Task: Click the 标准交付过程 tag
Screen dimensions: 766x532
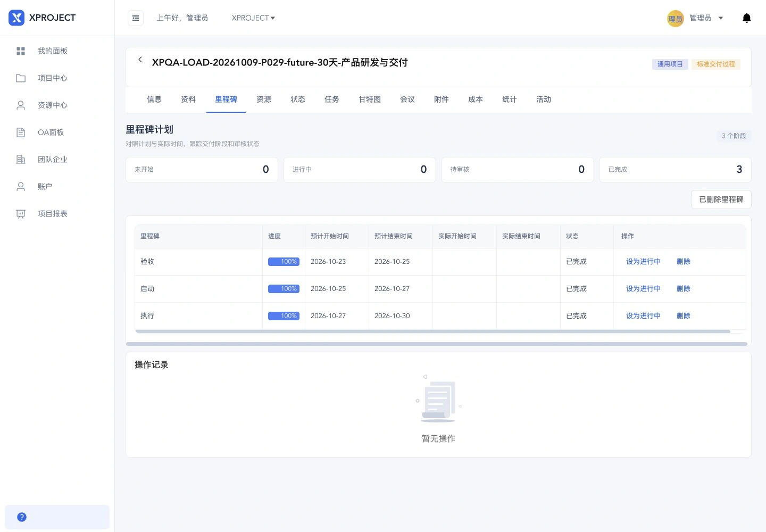Action: (x=716, y=64)
